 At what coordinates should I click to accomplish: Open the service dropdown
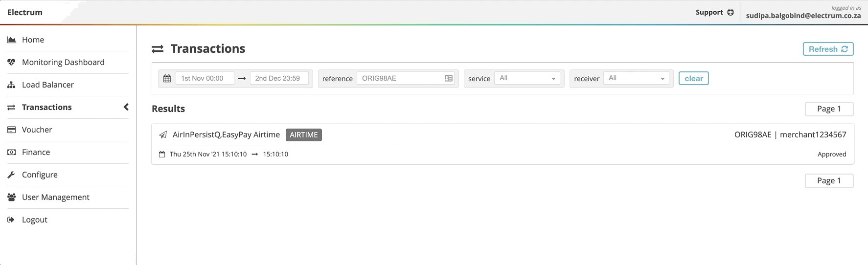click(527, 78)
